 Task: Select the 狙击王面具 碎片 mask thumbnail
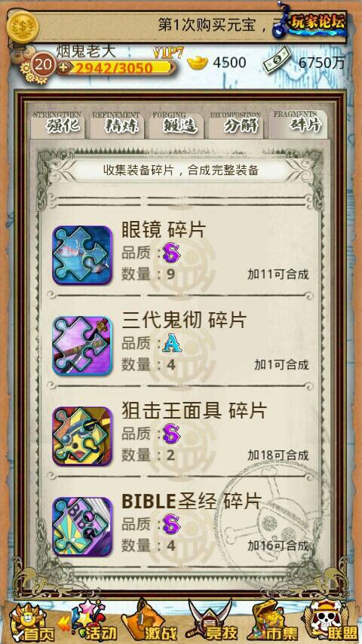[82, 436]
